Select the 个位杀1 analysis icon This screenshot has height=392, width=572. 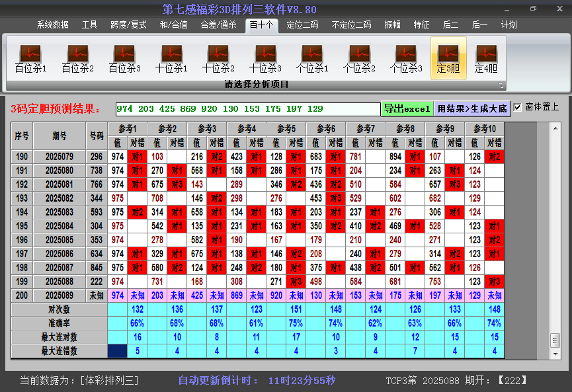[312, 58]
